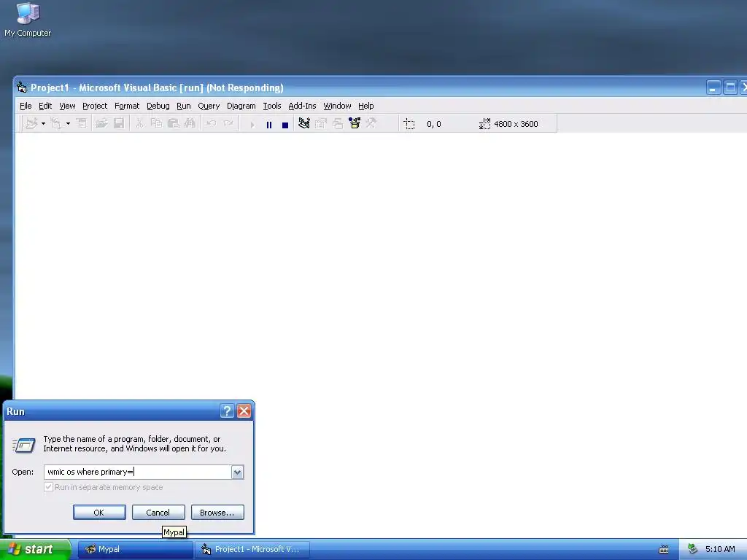This screenshot has height=560, width=747.
Task: Open the Menu Editor toolbar icon
Action: click(82, 124)
